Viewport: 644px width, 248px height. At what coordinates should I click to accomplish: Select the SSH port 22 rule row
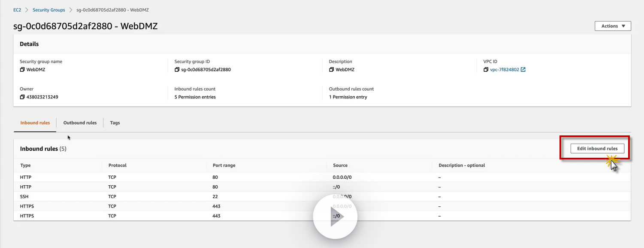click(x=322, y=197)
